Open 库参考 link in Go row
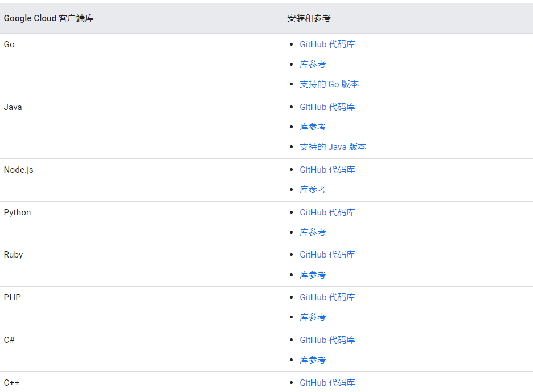This screenshot has height=392, width=533. pos(313,64)
